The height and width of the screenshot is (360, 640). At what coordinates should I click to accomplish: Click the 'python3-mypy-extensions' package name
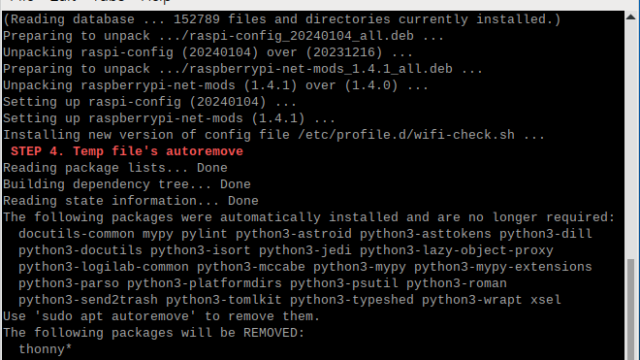point(503,267)
